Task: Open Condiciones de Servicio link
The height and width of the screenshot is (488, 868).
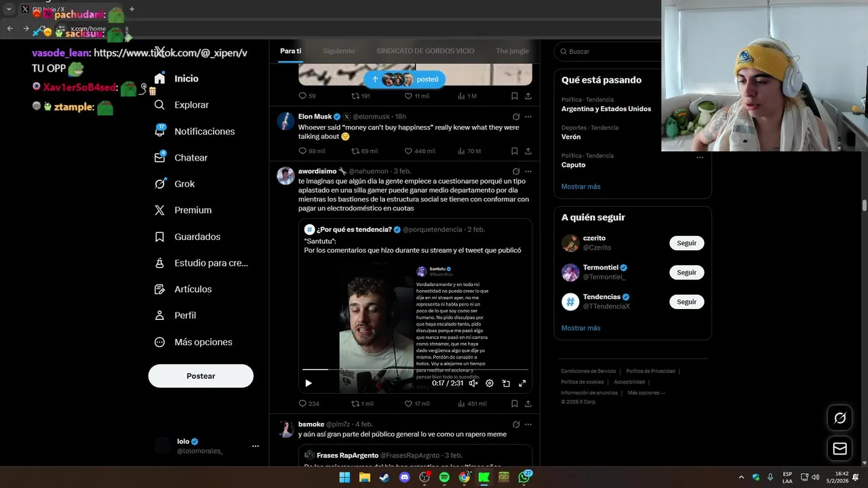Action: (x=588, y=371)
